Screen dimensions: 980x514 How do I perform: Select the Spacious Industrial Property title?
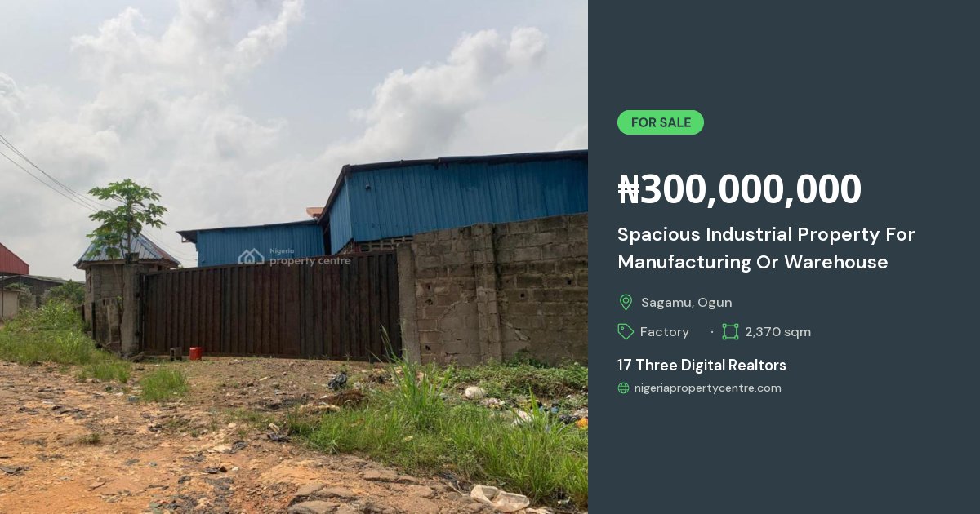pos(766,248)
